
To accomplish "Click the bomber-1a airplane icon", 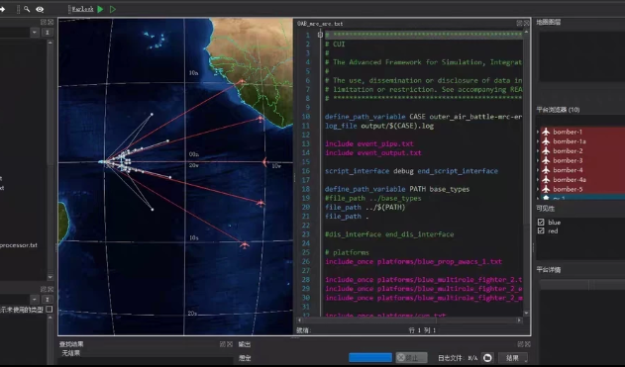I will pyautogui.click(x=546, y=141).
